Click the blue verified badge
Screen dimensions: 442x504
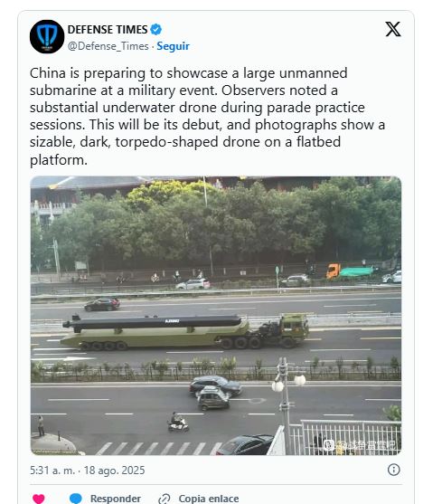point(156,30)
